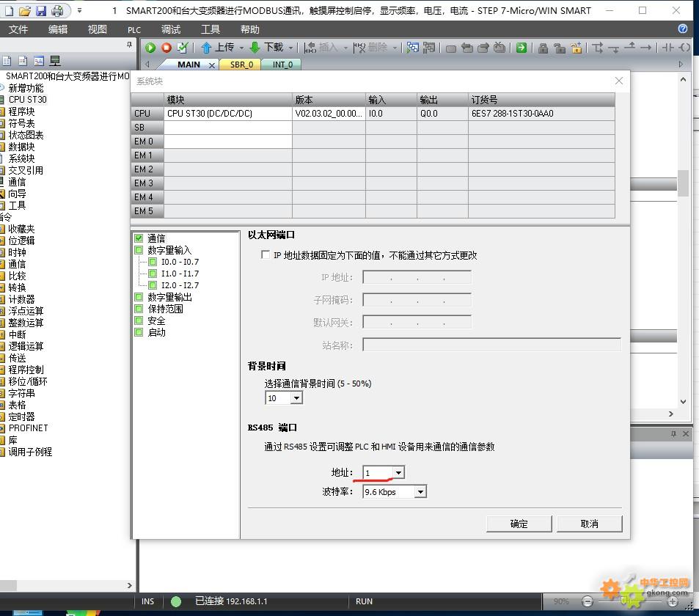Toggle the 数字量输出 checkbox
Screen dimensions: 699x616
(139, 297)
